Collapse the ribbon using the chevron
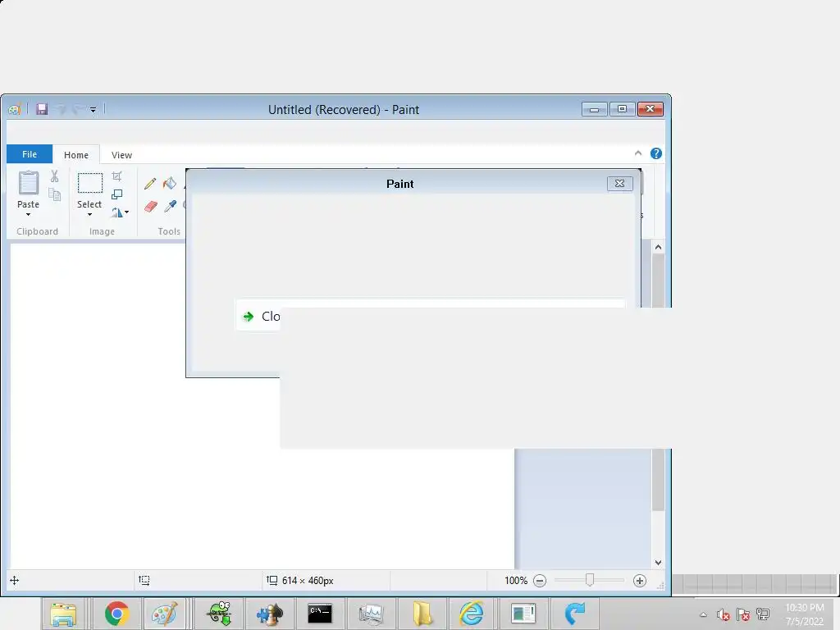Screen dimensions: 840x630 638,153
